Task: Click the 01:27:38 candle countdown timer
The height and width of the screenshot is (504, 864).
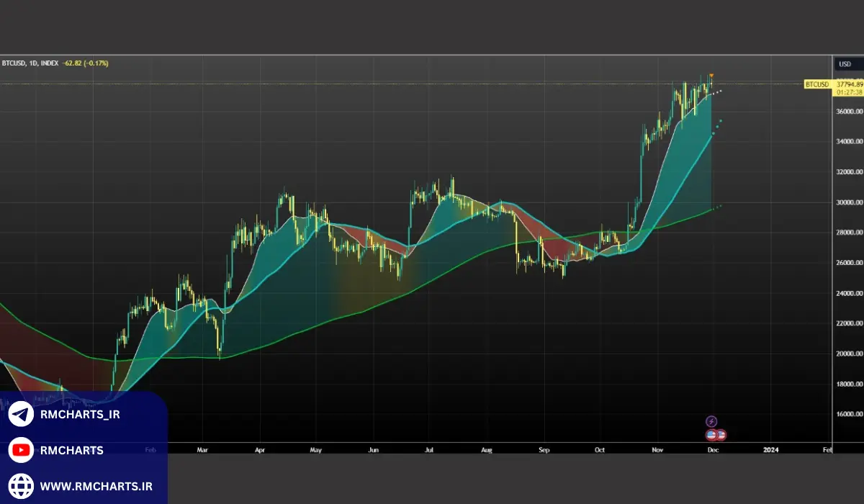Action: (850, 92)
